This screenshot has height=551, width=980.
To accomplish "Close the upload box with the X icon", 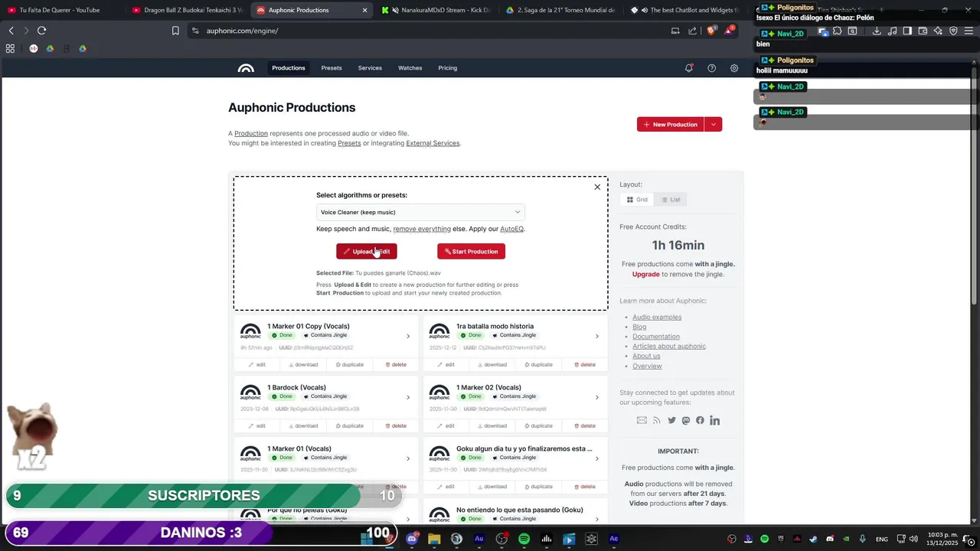I will [x=597, y=187].
